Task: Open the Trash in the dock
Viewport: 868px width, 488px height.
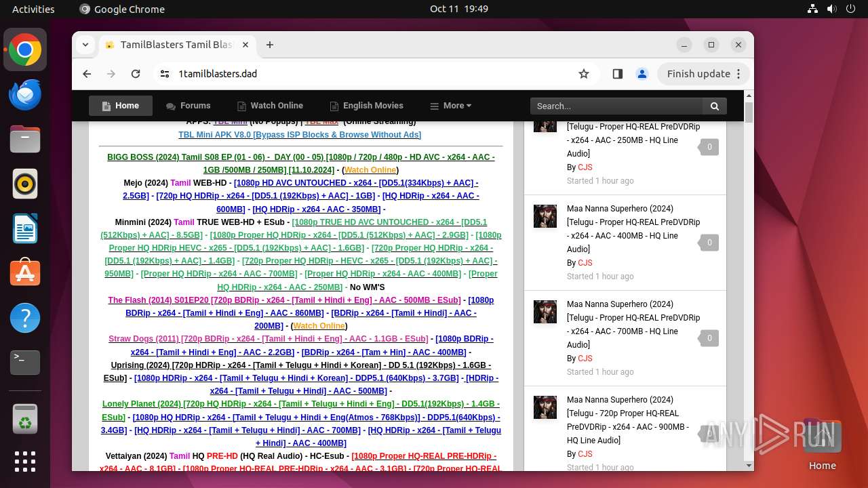Action: click(x=25, y=418)
